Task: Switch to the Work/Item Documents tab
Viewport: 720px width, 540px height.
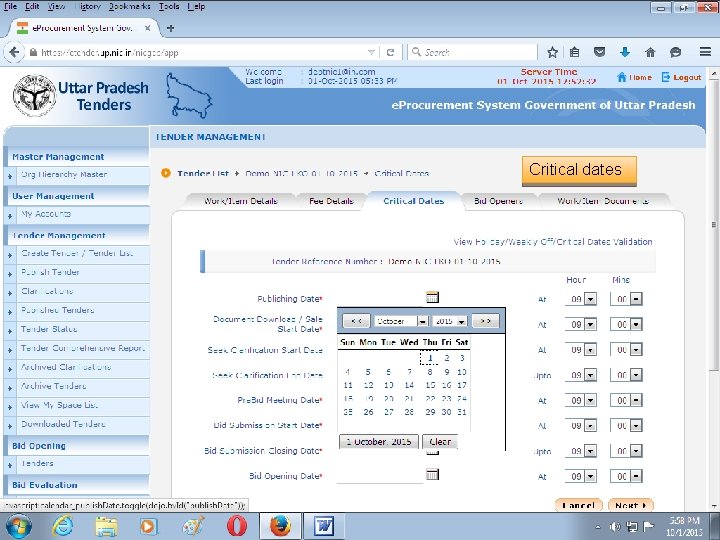Action: tap(603, 201)
